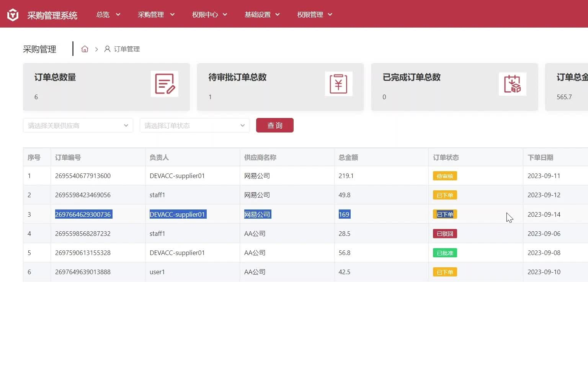Image resolution: width=588 pixels, height=368 pixels.
Task: Click date 2023-09-14
Action: (544, 214)
